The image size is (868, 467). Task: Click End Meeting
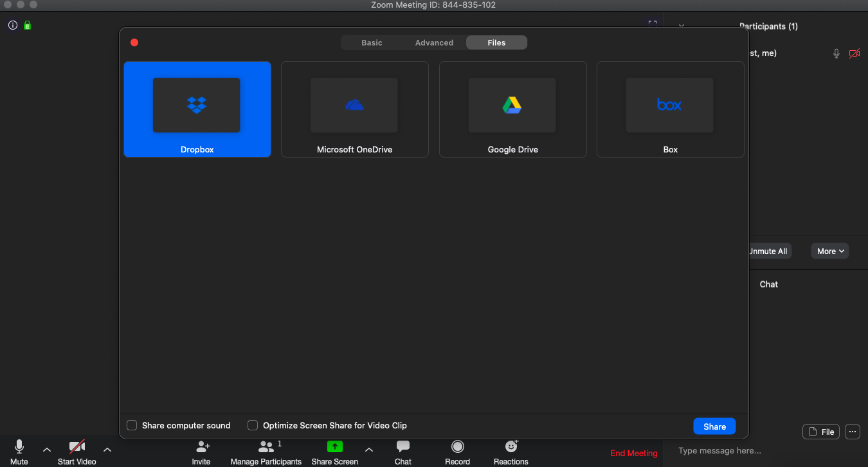pos(634,453)
